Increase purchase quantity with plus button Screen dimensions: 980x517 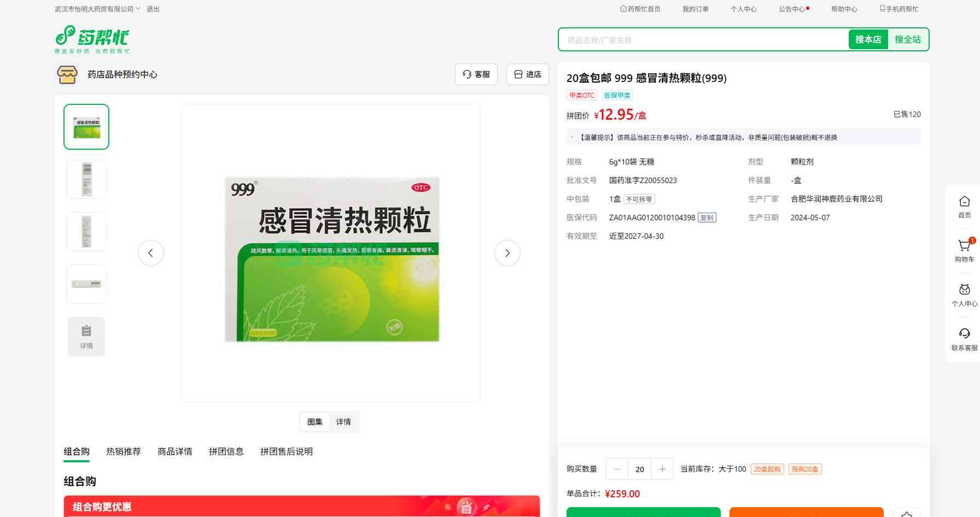(662, 469)
